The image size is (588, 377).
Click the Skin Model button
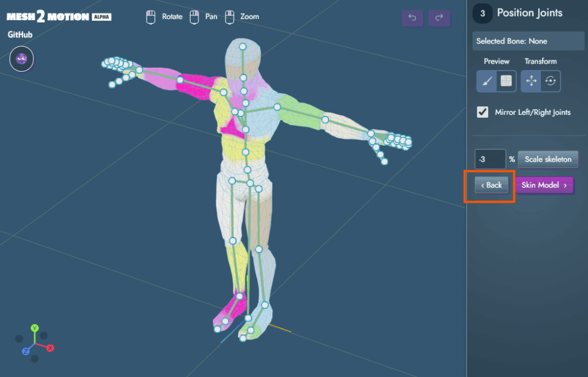[543, 185]
